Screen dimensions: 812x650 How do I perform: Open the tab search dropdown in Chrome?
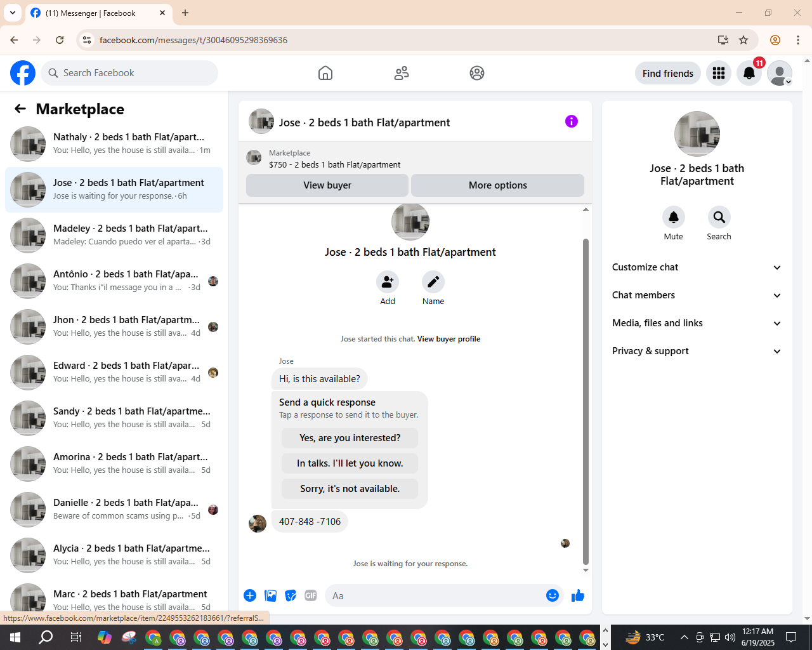(13, 13)
